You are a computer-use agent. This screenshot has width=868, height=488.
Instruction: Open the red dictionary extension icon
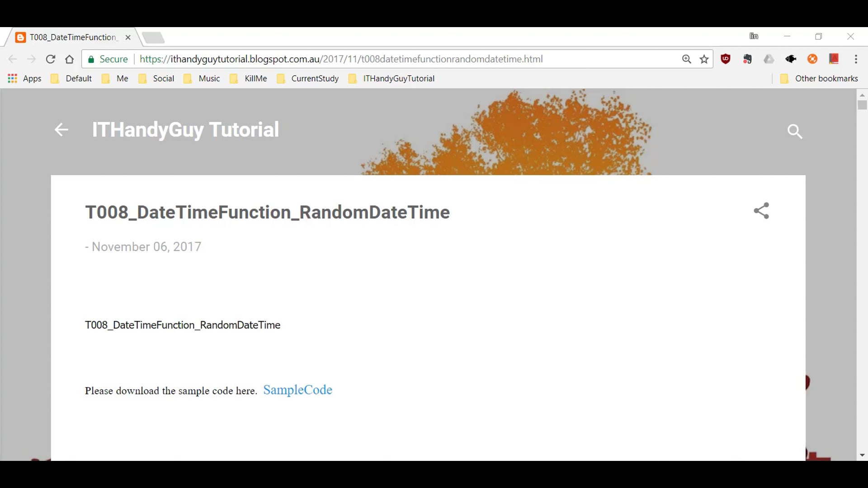click(834, 59)
